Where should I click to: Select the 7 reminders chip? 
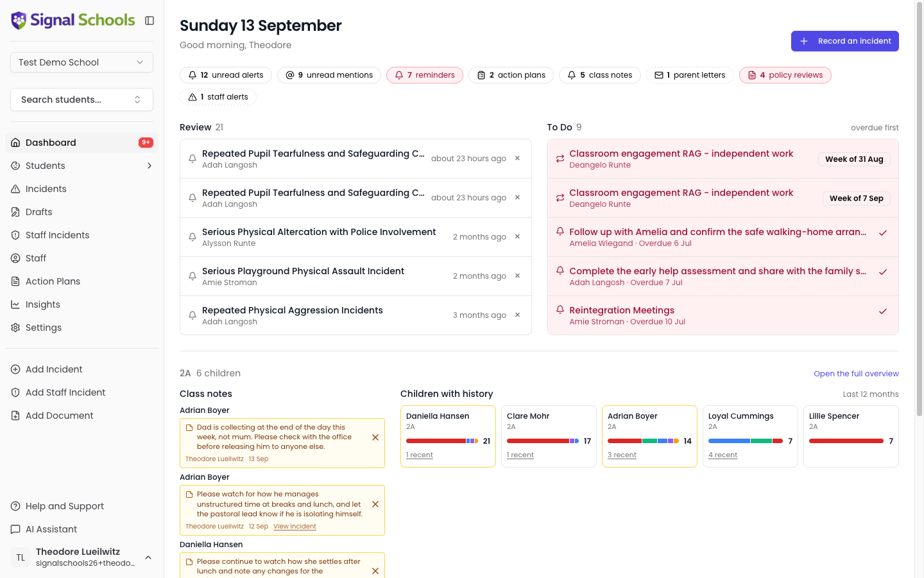[425, 75]
